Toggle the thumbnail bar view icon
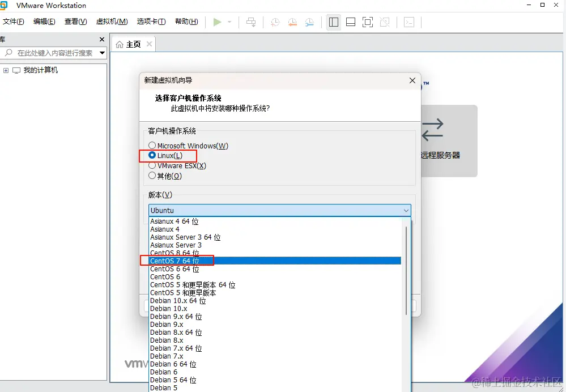 [x=351, y=22]
